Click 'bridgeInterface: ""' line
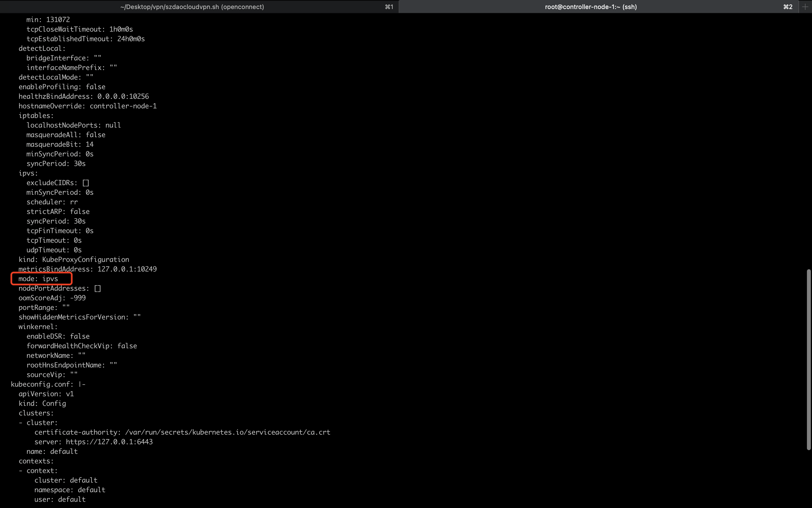The image size is (812, 508). 64,58
